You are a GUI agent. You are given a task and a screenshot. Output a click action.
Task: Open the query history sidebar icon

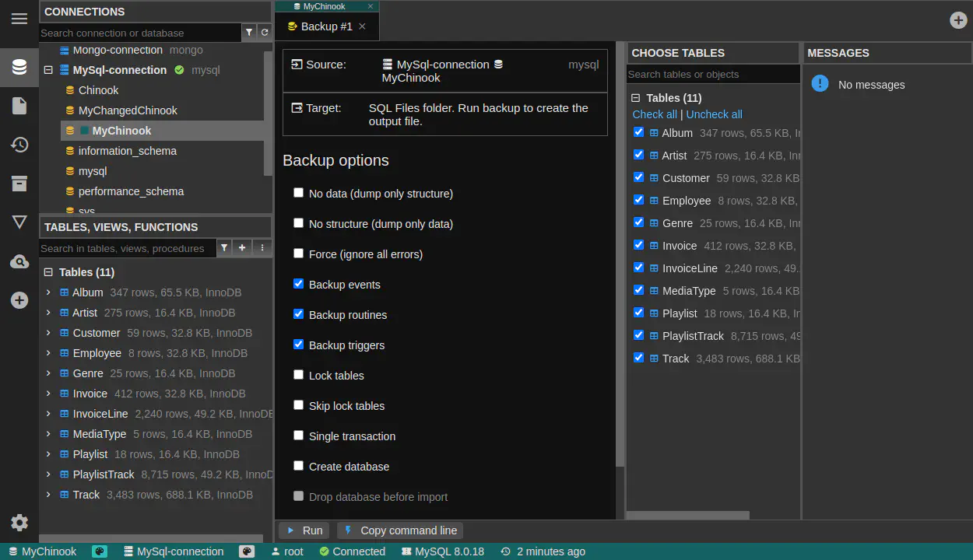(19, 145)
